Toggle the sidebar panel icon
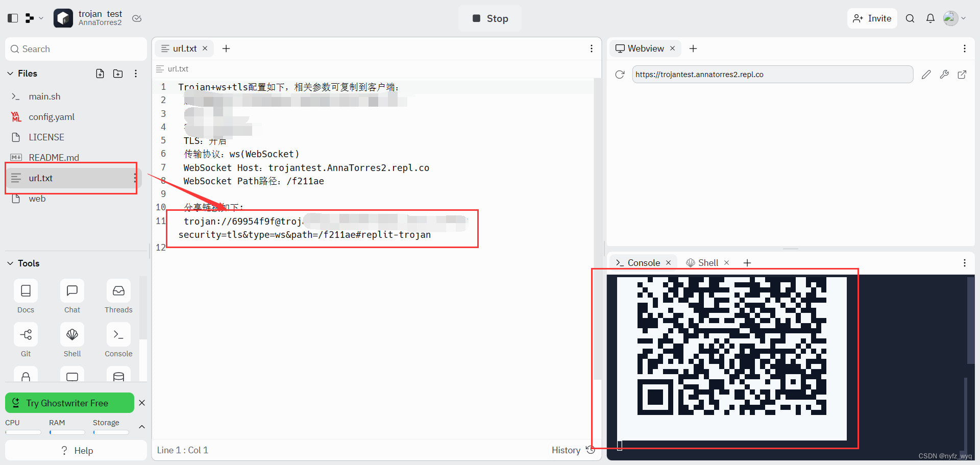Screen dimensions: 980x465 pyautogui.click(x=13, y=18)
